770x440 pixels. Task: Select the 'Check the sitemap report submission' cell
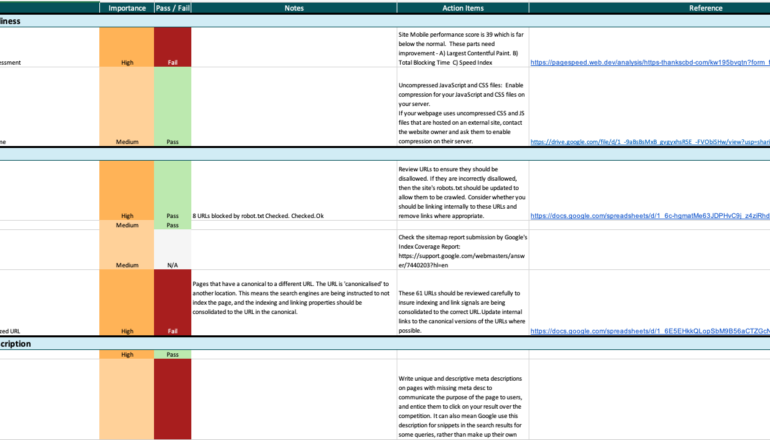click(463, 250)
